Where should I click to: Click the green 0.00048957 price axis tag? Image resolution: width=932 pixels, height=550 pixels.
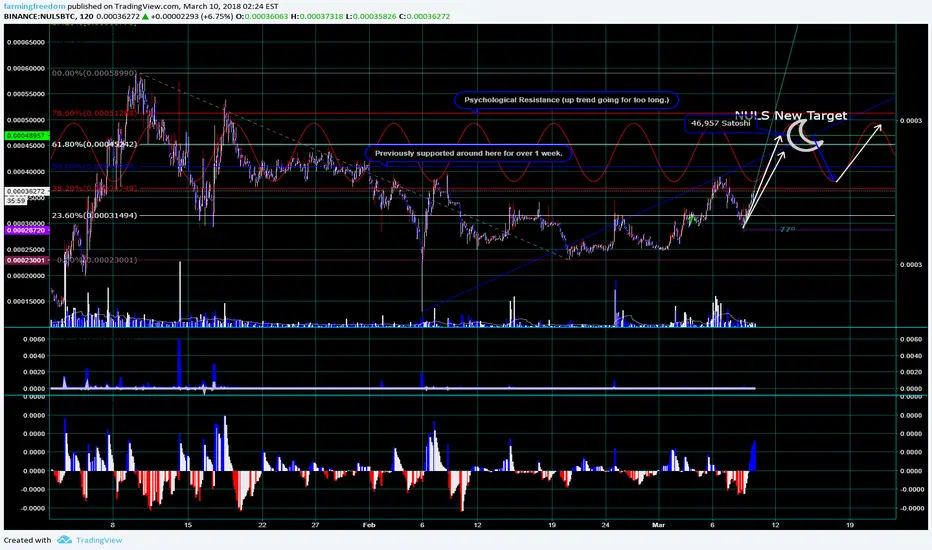[26, 136]
